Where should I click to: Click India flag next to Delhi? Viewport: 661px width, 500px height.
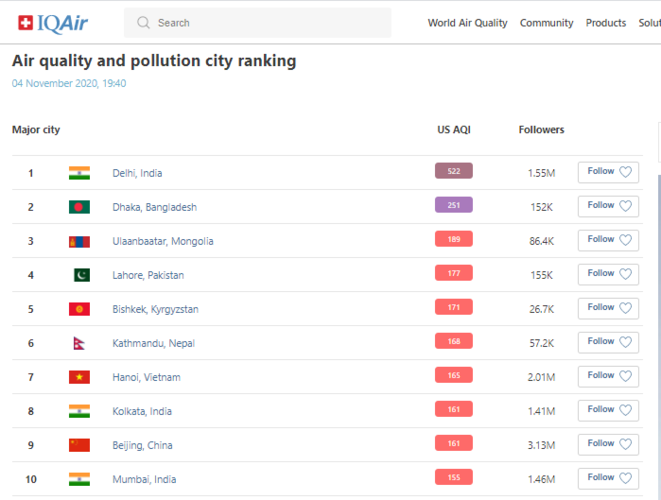[79, 173]
